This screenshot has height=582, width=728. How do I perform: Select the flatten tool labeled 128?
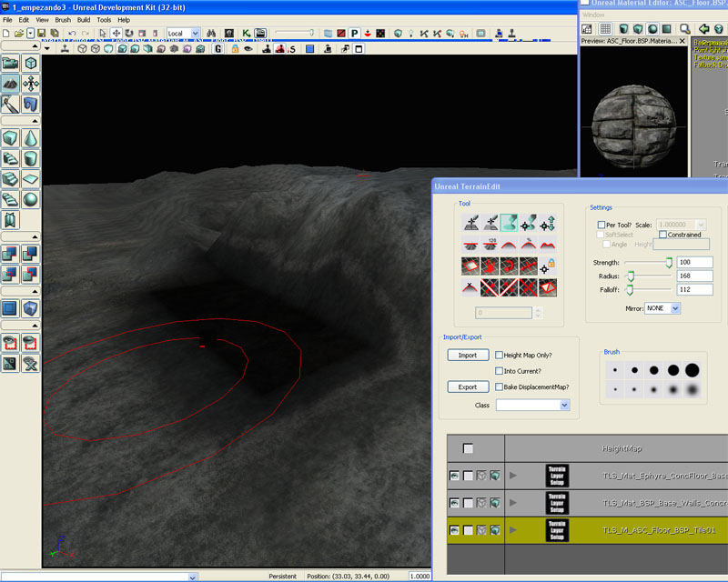point(490,244)
